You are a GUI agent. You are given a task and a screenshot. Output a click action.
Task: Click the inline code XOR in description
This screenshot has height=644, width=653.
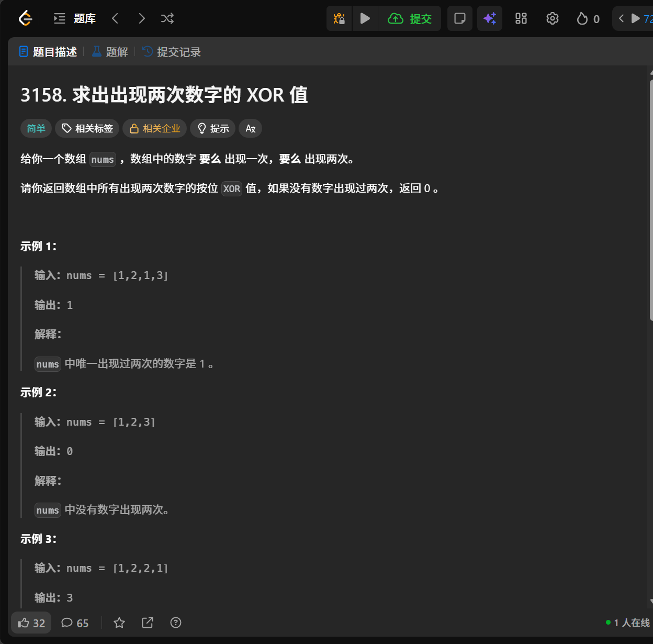(232, 189)
